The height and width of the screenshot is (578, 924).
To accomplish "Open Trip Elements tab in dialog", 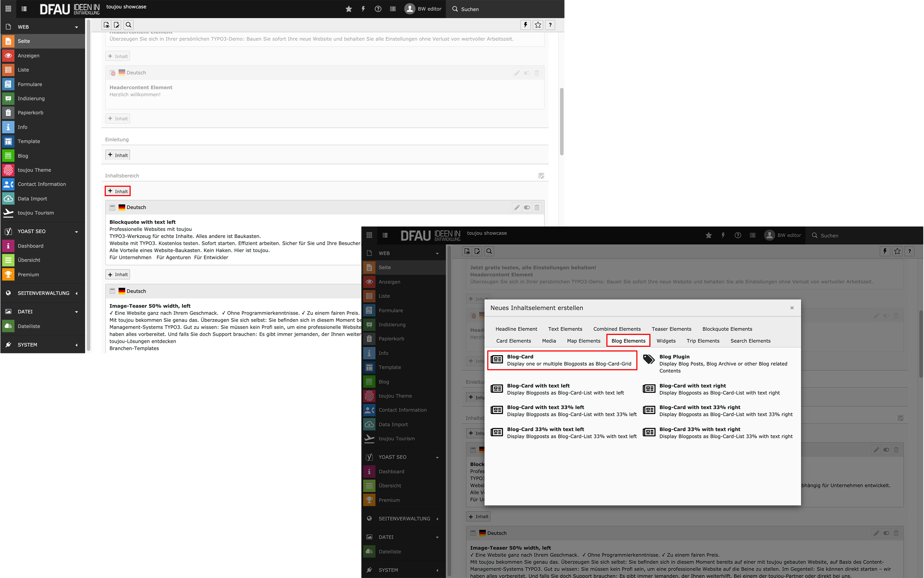I will 702,341.
